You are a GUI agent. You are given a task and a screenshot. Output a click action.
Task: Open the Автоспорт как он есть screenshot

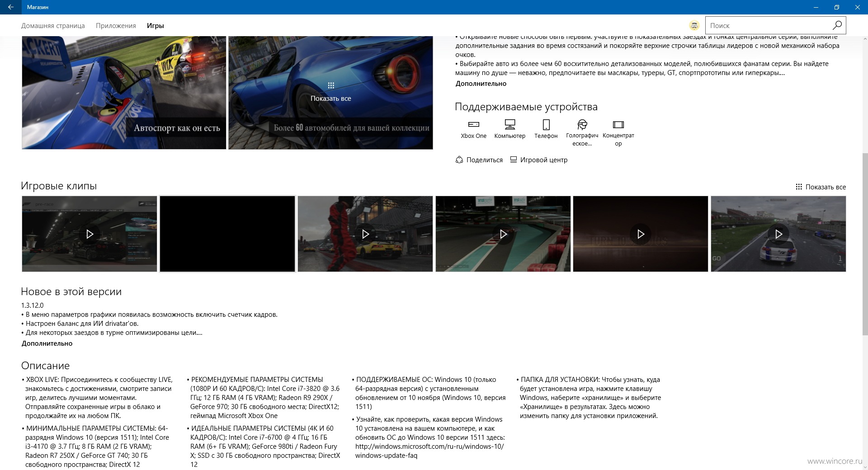click(124, 93)
